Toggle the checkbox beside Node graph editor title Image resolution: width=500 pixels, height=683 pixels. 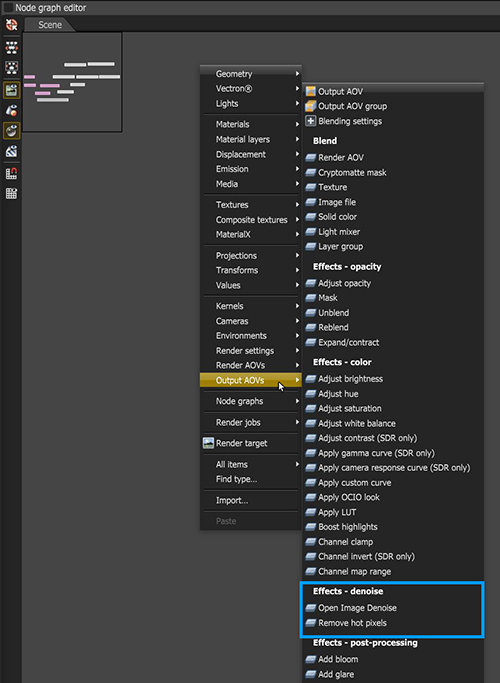8,7
